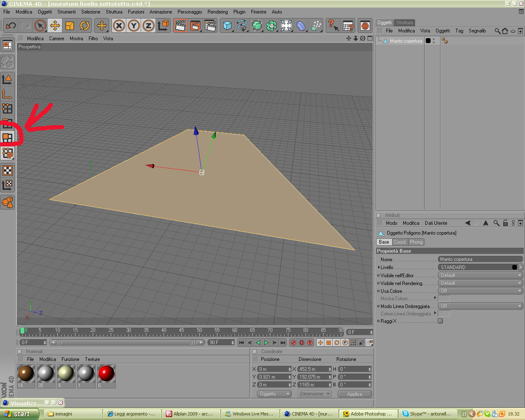
Task: Open Visibile nell'Editor dropdown
Action: click(480, 275)
